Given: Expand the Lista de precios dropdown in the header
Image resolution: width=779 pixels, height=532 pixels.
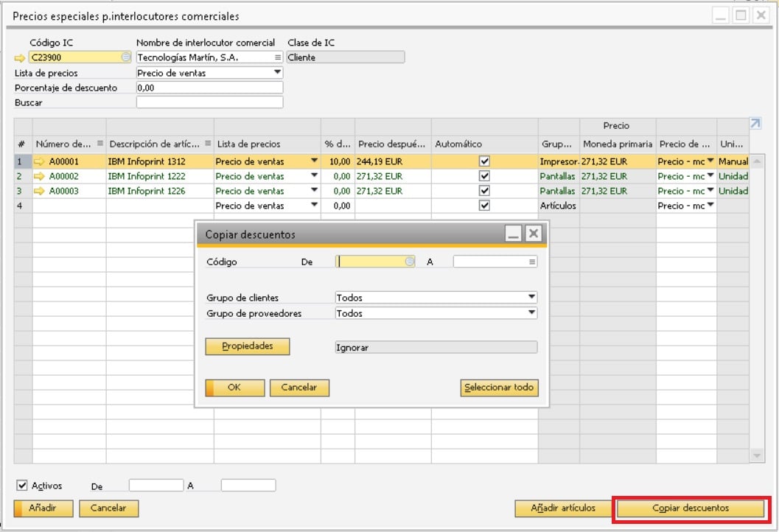Looking at the screenshot, I should tap(277, 72).
